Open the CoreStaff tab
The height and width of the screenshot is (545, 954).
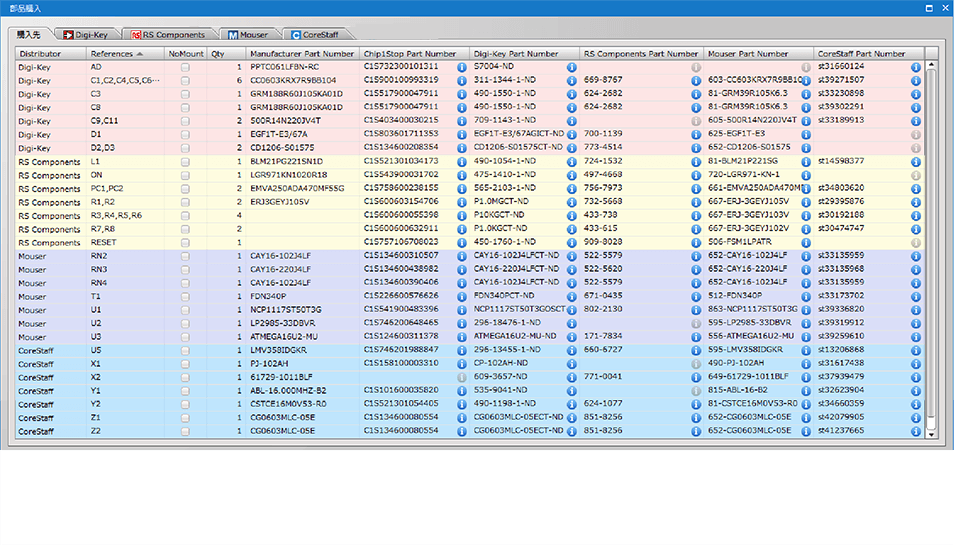(x=315, y=35)
